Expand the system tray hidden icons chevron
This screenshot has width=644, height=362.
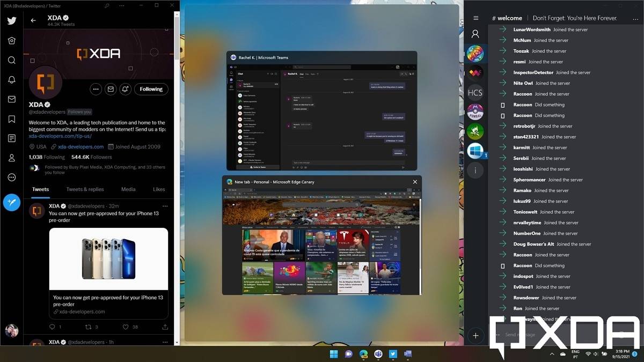[552, 354]
